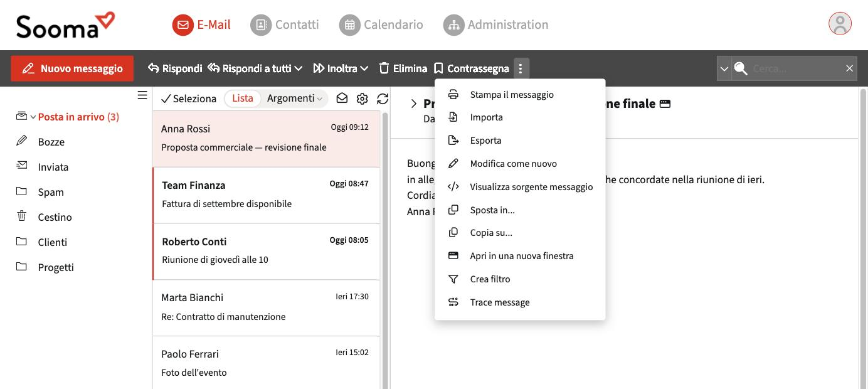The width and height of the screenshot is (868, 389).
Task: Open list settings gear icon
Action: pos(362,99)
